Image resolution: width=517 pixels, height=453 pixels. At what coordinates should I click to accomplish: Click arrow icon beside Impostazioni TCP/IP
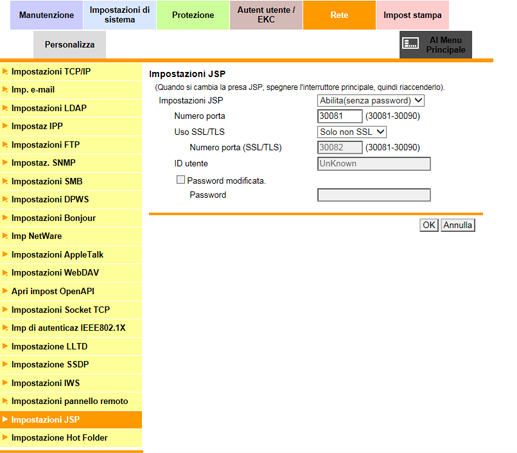click(5, 71)
